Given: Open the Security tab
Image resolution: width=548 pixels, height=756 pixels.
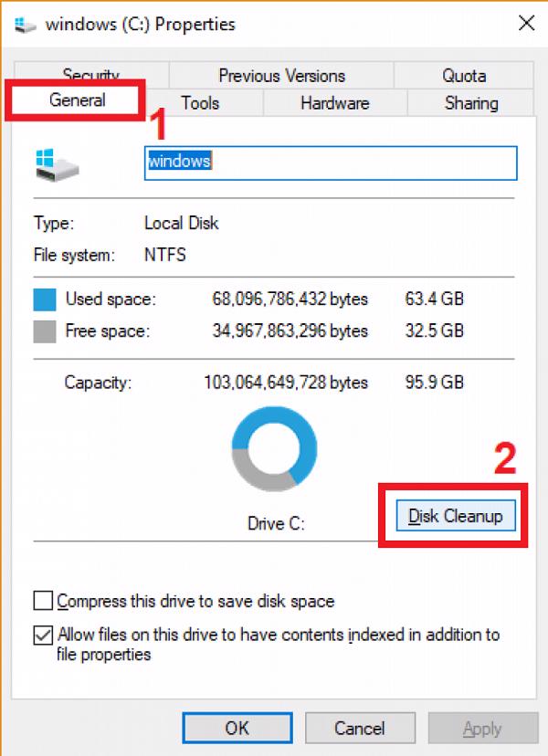Looking at the screenshot, I should pos(90,76).
